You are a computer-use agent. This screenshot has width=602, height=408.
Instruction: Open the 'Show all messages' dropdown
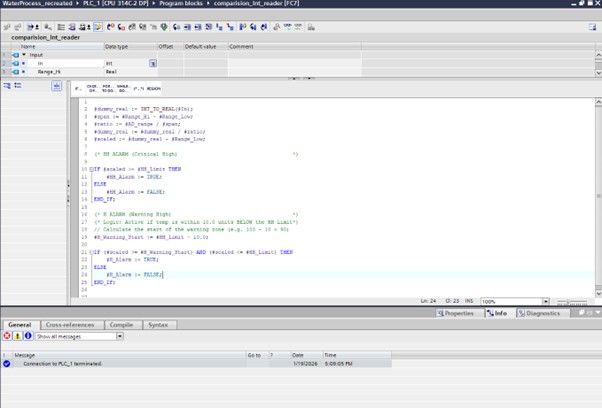tap(119, 336)
